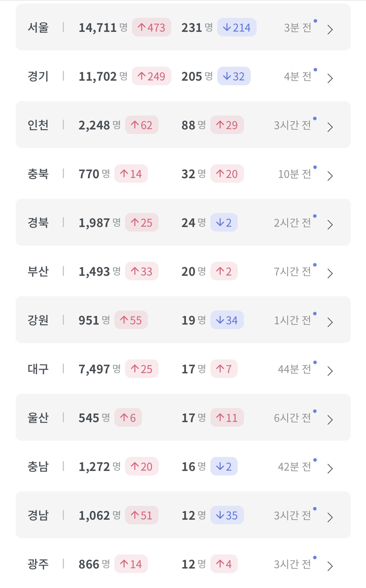The width and height of the screenshot is (366, 588).
Task: Expand the 경기 row details chevron
Action: pos(330,78)
